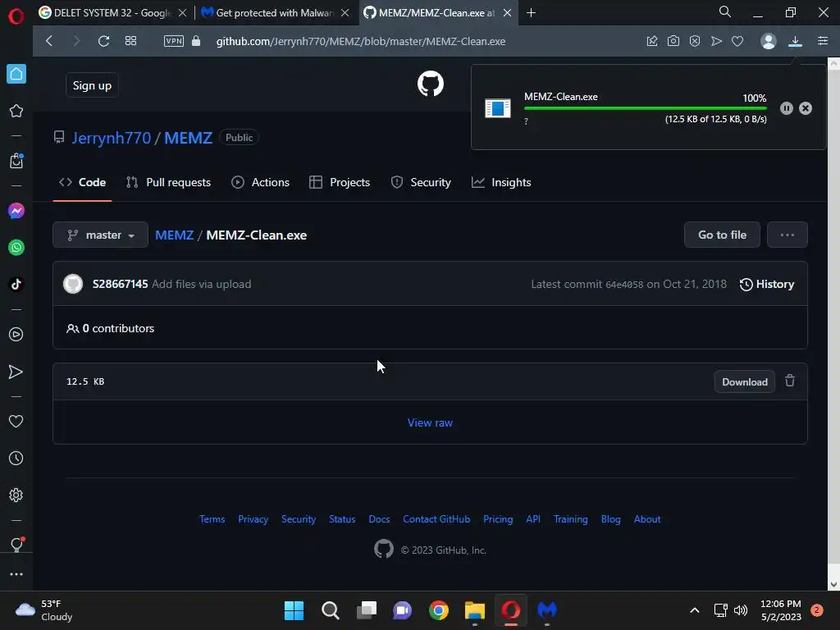Open the S28667145 author link
840x630 pixels.
[120, 284]
